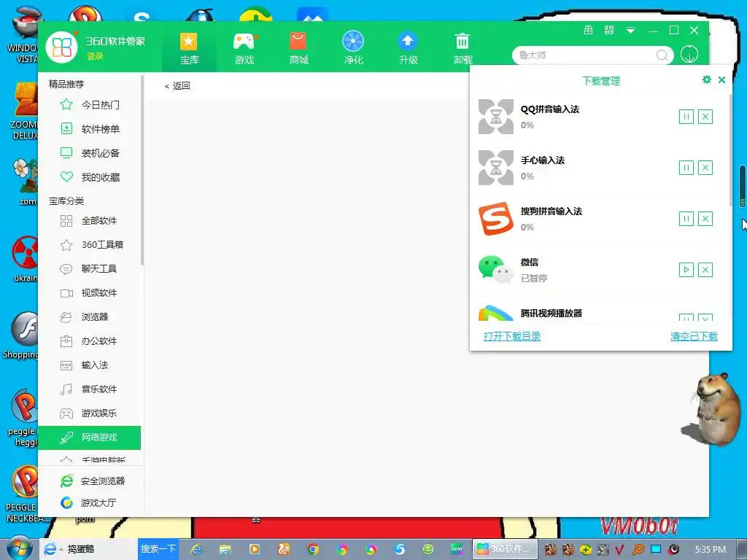The image size is (747, 560).
Task: Select 游戏娱乐 category
Action: [x=90, y=413]
